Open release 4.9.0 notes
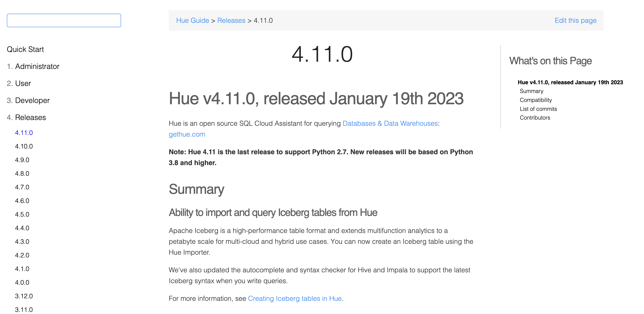The height and width of the screenshot is (314, 644). point(22,160)
